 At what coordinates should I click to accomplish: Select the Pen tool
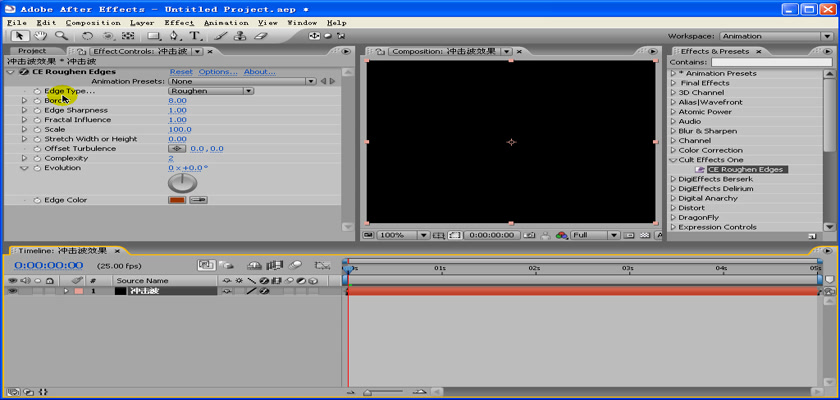pos(175,36)
